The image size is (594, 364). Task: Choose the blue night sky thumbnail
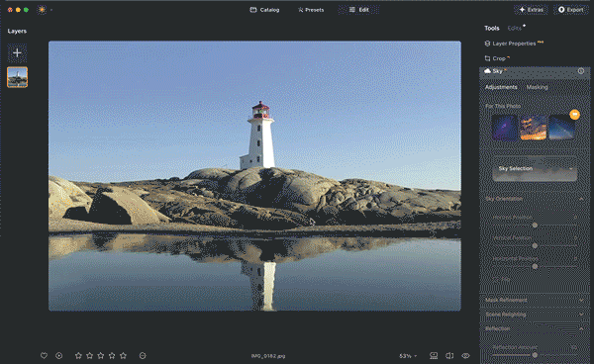tap(561, 128)
